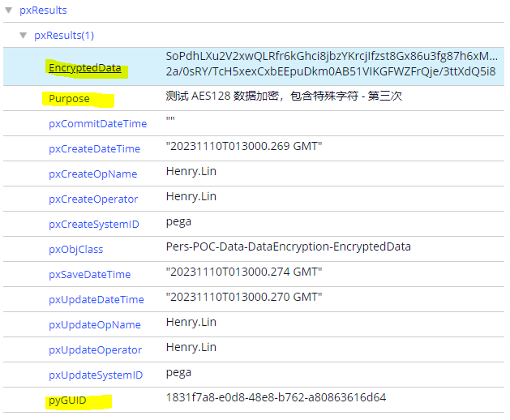Click the pyGUID value 1831f7a8-e0d8
Viewport: 510px width, 420px height.
pyautogui.click(x=276, y=397)
